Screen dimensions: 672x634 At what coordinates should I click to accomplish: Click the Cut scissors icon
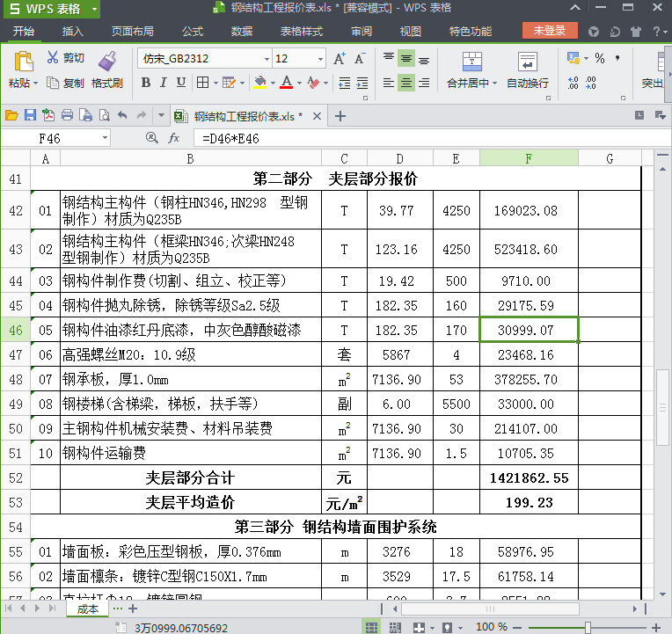pyautogui.click(x=52, y=57)
